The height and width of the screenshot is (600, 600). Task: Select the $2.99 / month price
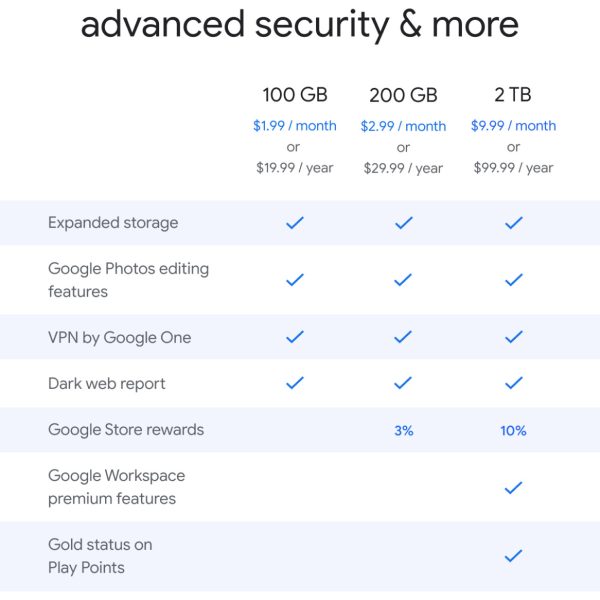pyautogui.click(x=403, y=126)
